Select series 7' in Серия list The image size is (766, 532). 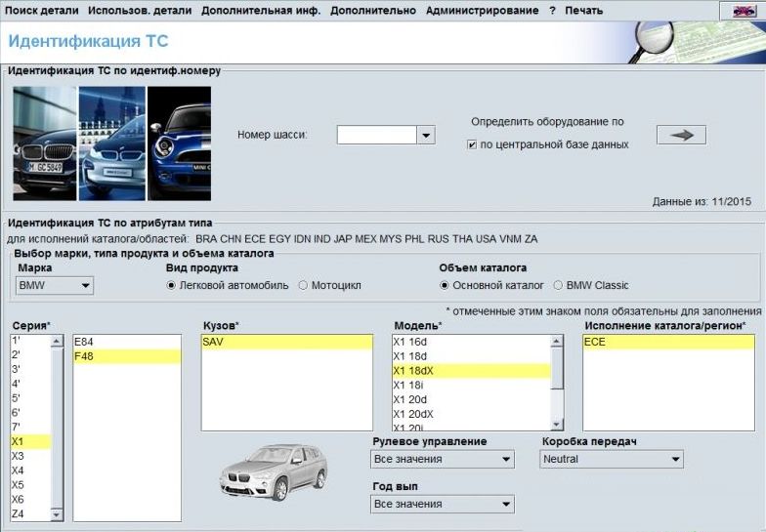[30, 428]
